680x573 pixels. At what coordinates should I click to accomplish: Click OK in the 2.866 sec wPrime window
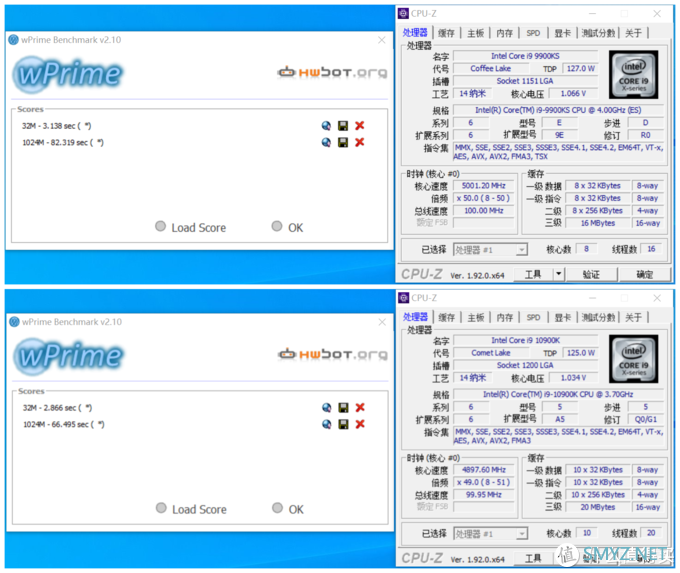click(288, 509)
